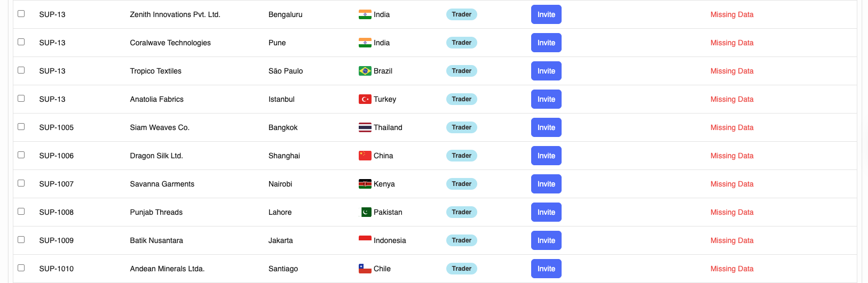The height and width of the screenshot is (283, 868).
Task: Click the Pakistan flag icon
Action: 366,212
